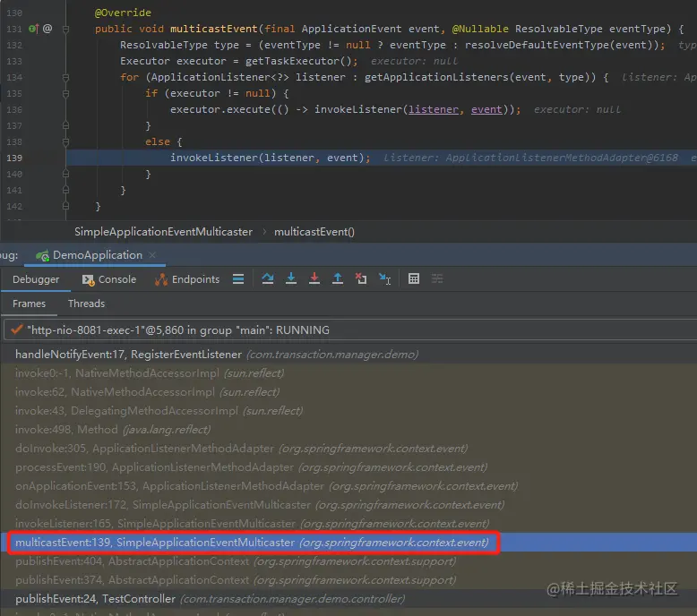Select frame invoke:498, Method
Viewport: 697px width, 616px height.
(x=348, y=430)
